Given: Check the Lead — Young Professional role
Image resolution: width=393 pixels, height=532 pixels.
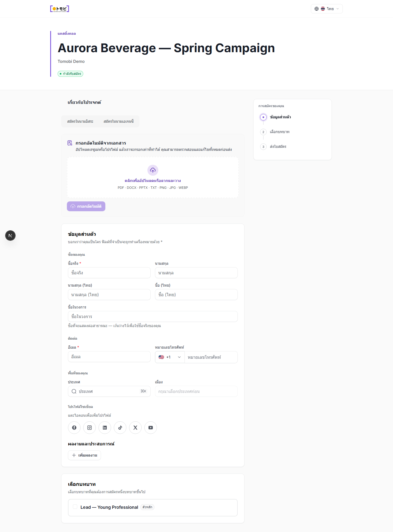Looking at the screenshot, I should click(x=75, y=507).
